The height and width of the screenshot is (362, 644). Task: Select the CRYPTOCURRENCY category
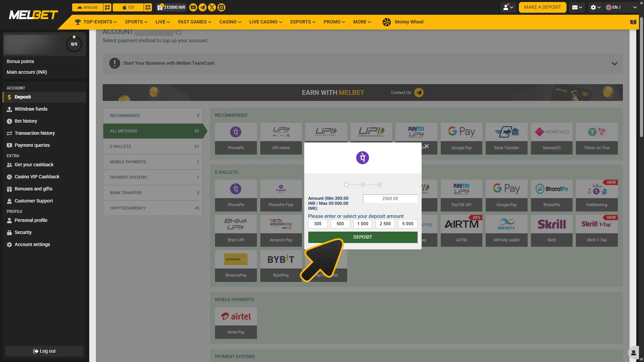[x=153, y=208]
